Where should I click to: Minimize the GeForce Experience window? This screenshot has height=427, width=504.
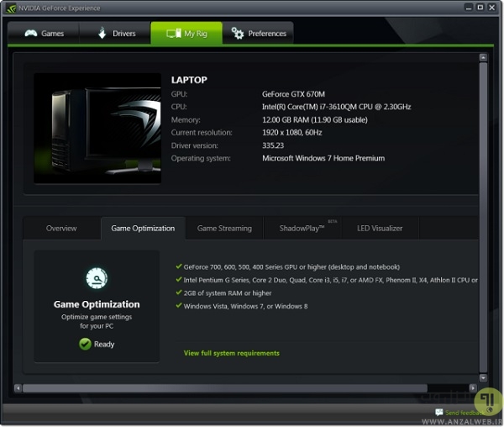469,8
